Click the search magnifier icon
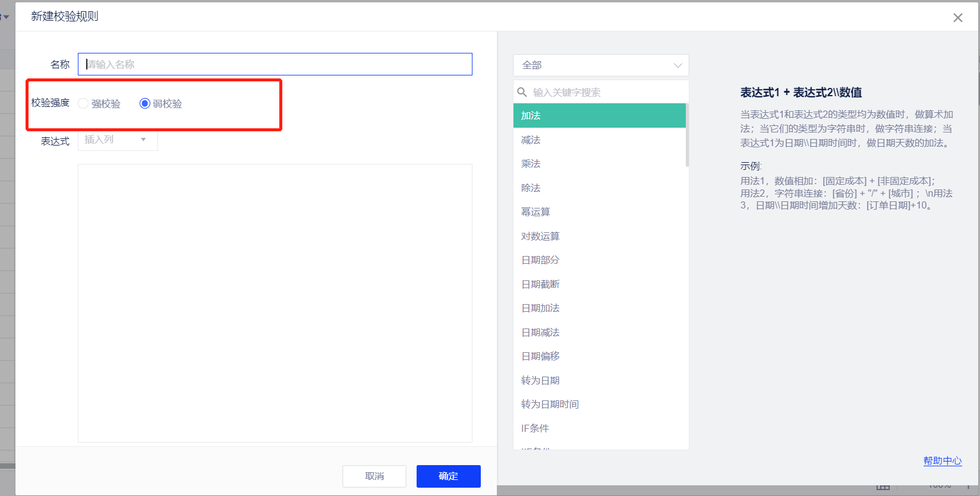The width and height of the screenshot is (980, 496). point(522,92)
